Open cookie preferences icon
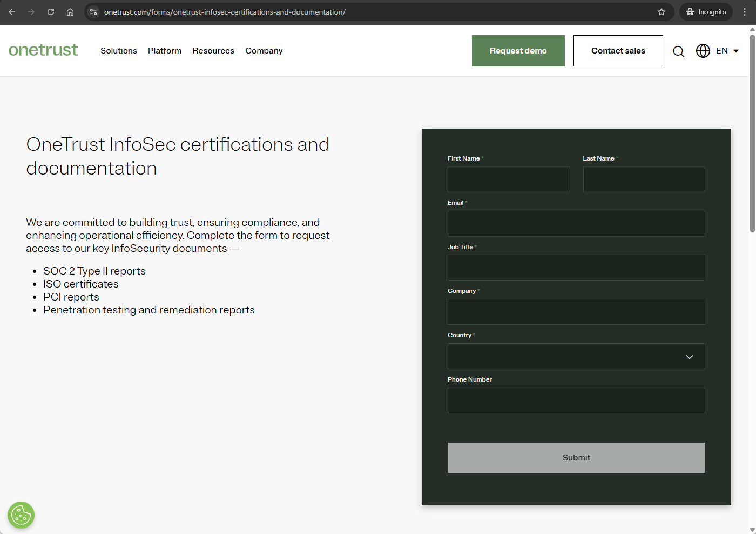756x534 pixels. [21, 515]
